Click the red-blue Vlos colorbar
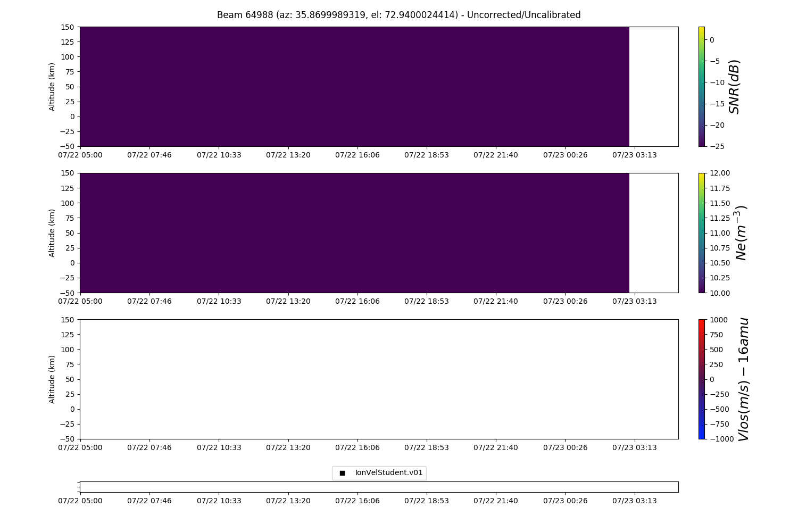The height and width of the screenshot is (532, 798). coord(701,379)
